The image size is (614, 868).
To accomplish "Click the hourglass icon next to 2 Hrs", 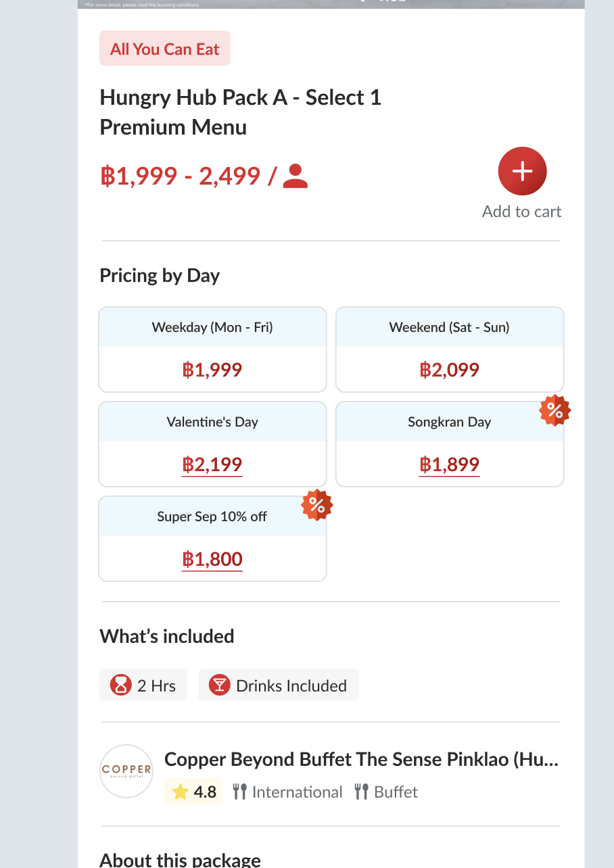I will click(120, 685).
